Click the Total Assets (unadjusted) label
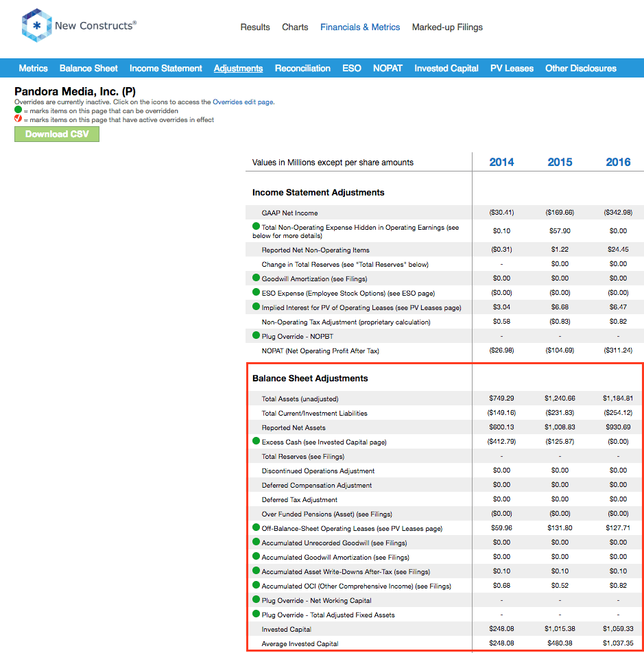Viewport: 644px width, 653px height. [x=300, y=399]
